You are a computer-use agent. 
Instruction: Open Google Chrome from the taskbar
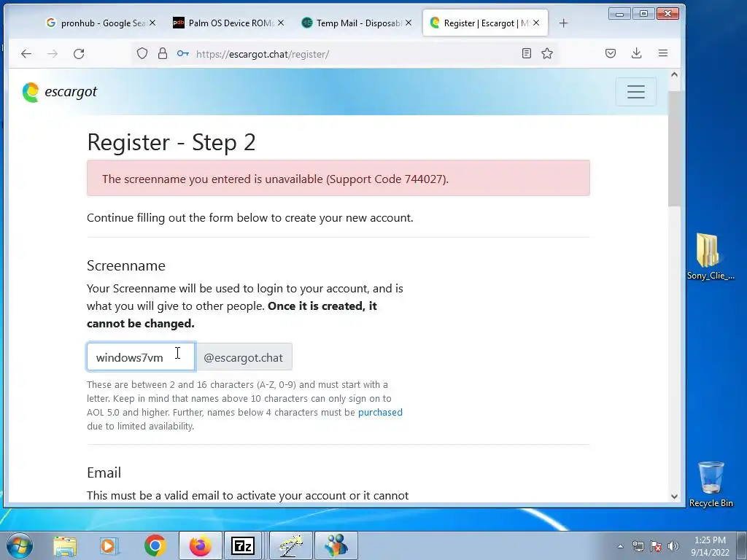coord(155,545)
